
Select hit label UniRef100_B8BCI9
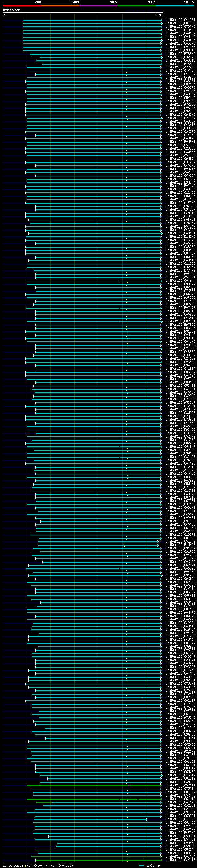[180, 768]
